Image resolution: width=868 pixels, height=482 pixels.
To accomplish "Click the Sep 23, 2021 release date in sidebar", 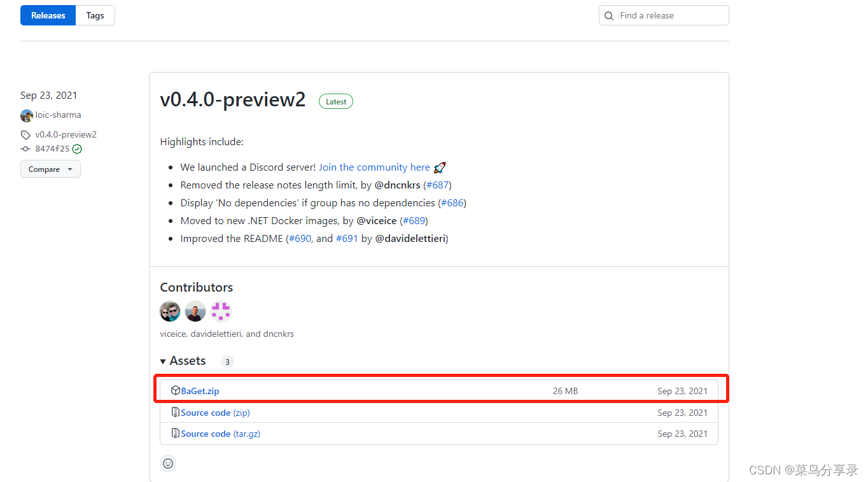I will click(x=48, y=96).
